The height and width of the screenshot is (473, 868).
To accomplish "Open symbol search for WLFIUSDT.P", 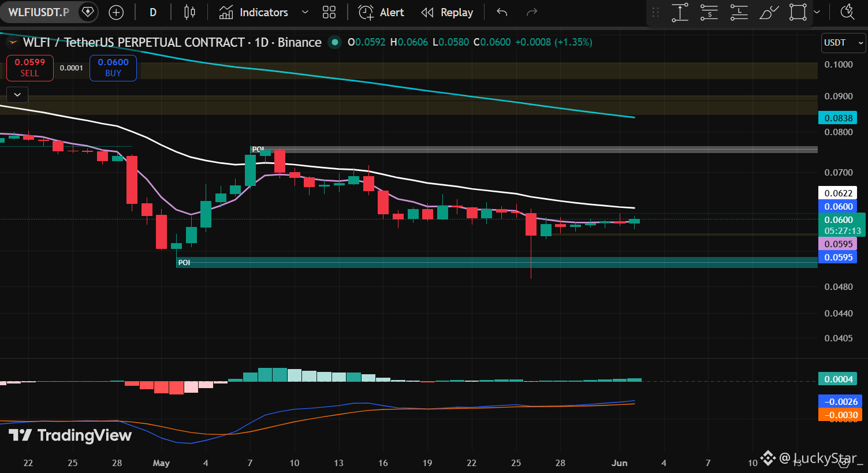I will 39,12.
